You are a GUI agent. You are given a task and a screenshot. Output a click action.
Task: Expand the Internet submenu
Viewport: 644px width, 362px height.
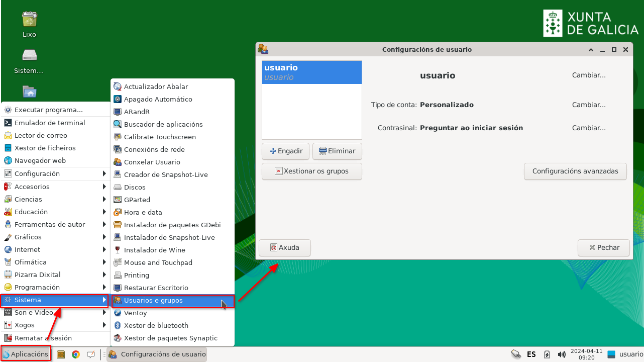click(28, 249)
